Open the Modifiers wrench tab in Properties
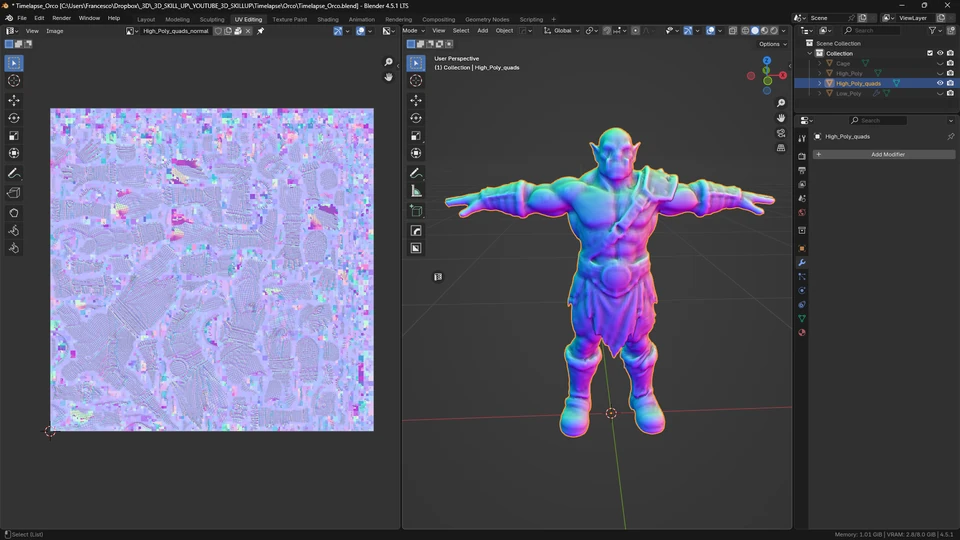The image size is (960, 540). [x=801, y=263]
